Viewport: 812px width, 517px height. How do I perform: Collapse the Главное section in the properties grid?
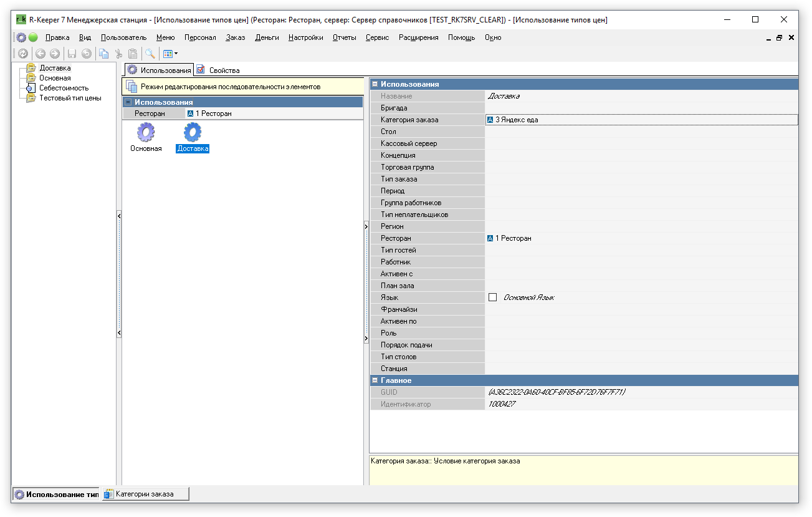click(x=375, y=380)
